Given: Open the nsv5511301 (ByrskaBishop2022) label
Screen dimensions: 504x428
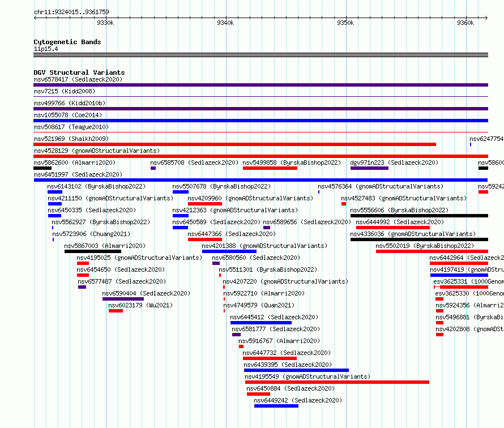Looking at the screenshot, I should [x=268, y=269].
